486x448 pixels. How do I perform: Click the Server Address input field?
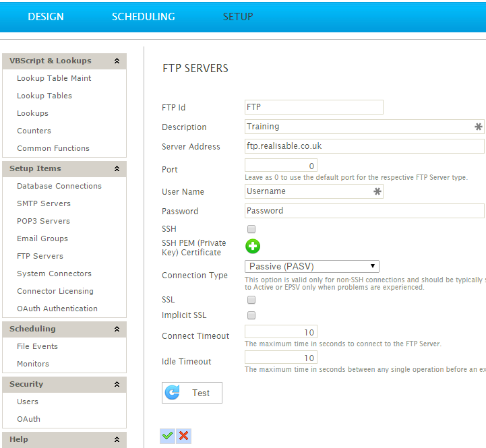click(364, 147)
